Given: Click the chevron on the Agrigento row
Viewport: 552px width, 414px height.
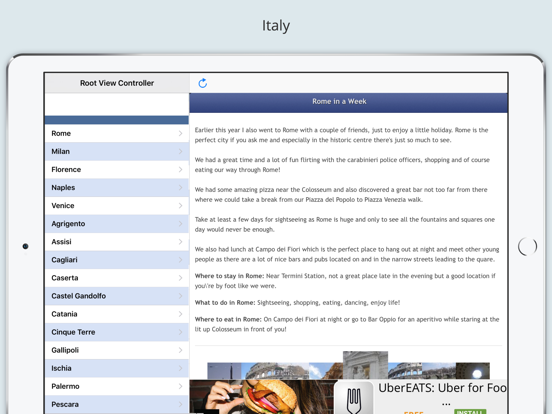Looking at the screenshot, I should click(x=181, y=224).
